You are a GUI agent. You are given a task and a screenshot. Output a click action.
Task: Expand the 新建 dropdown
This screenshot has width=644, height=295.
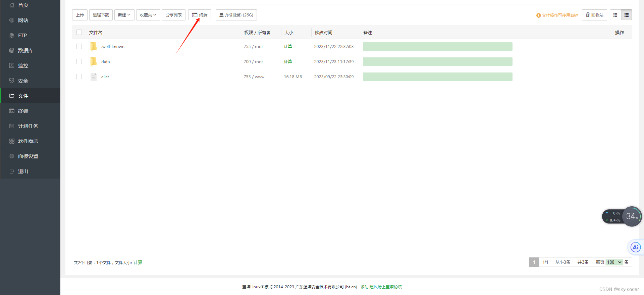[124, 15]
